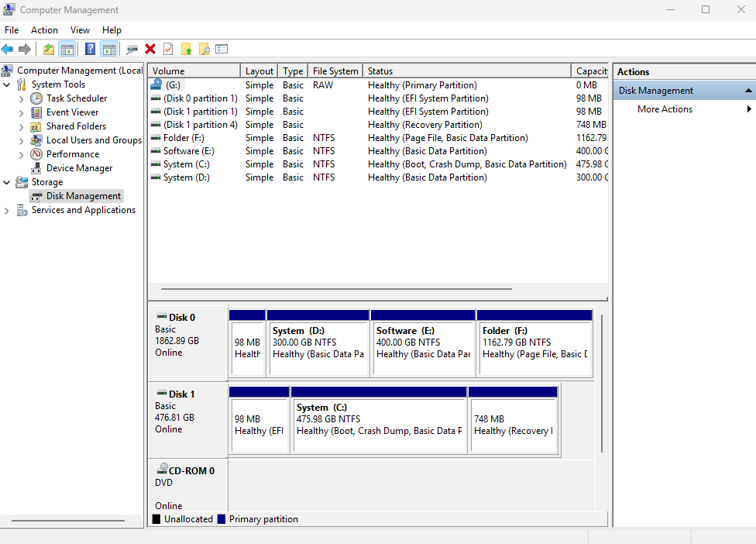Click the drive connect icon in toolbar
The image size is (756, 544).
point(132,50)
